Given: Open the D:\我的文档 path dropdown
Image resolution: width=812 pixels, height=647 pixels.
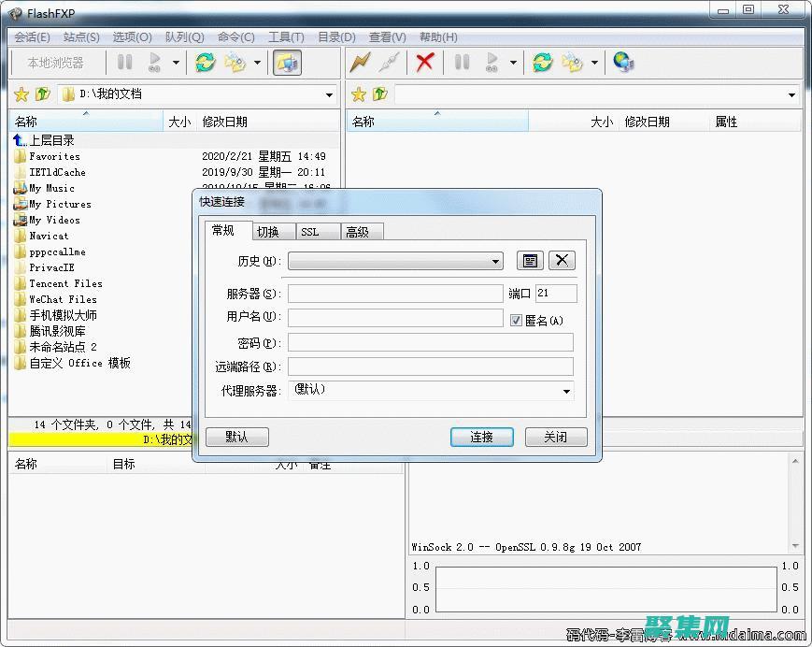Looking at the screenshot, I should tap(328, 93).
